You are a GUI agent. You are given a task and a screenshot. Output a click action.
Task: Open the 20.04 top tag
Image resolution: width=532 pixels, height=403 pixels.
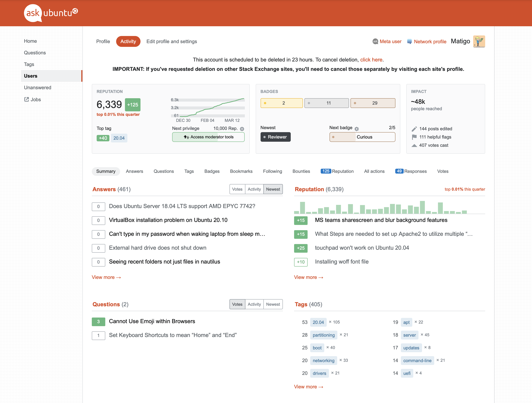(x=119, y=138)
